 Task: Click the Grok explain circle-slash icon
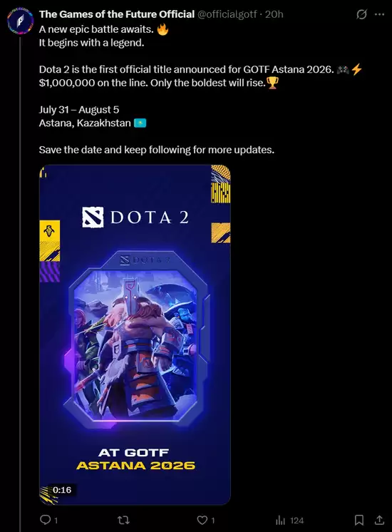[x=361, y=14]
